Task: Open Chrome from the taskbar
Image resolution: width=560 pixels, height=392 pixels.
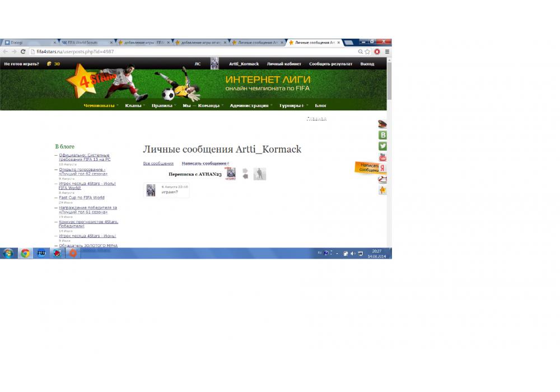Action: point(25,254)
